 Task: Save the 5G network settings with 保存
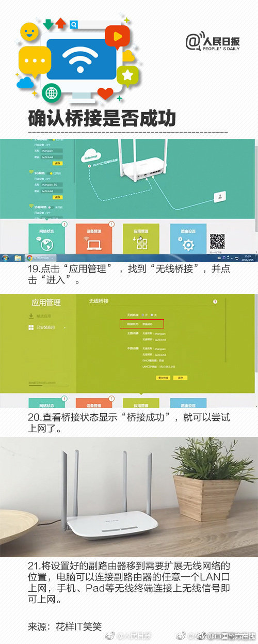[57, 197]
